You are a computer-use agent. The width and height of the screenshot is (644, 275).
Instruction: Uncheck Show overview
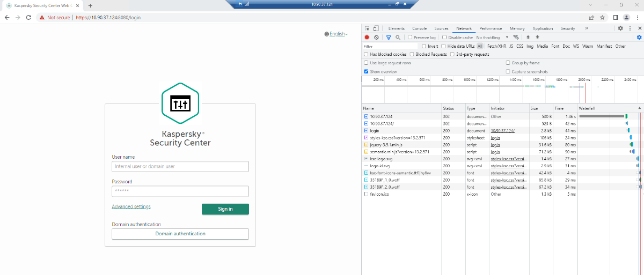(x=366, y=71)
